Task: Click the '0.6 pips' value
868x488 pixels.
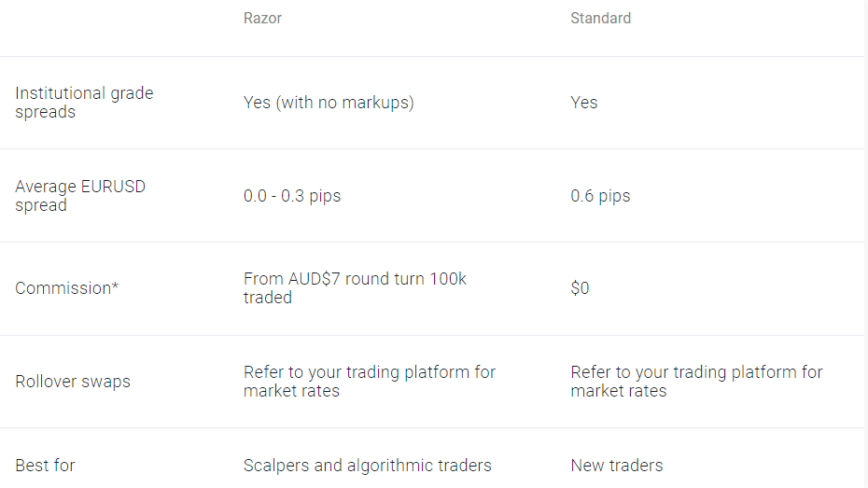Action: 601,196
